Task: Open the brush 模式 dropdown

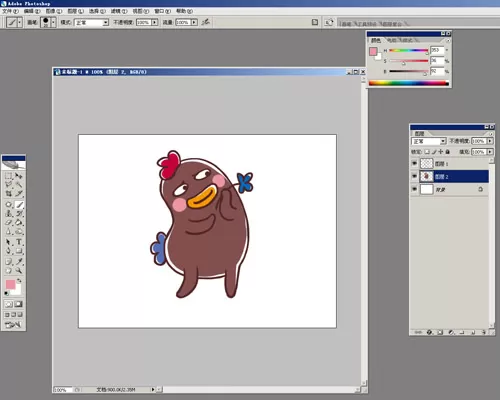Action: pos(92,22)
